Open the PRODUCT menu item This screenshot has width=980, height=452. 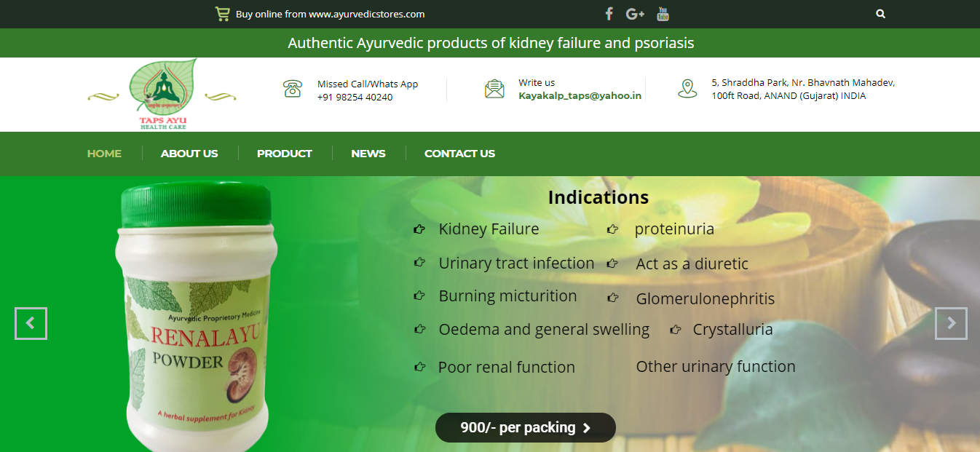click(284, 154)
